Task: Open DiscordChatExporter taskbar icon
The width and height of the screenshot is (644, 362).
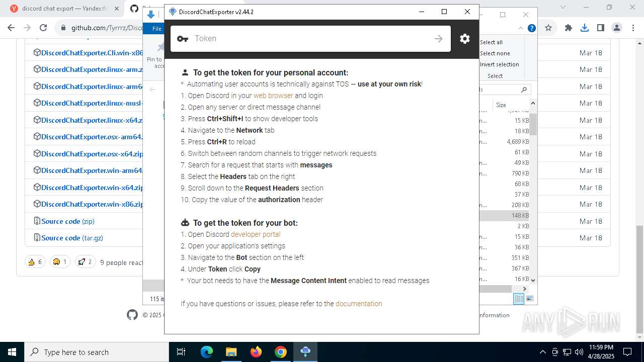Action: [305, 352]
